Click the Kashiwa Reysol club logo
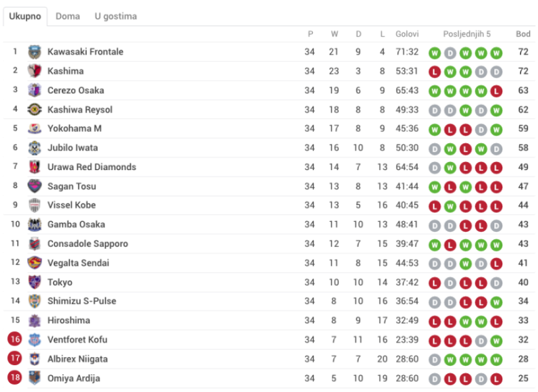 (x=34, y=109)
